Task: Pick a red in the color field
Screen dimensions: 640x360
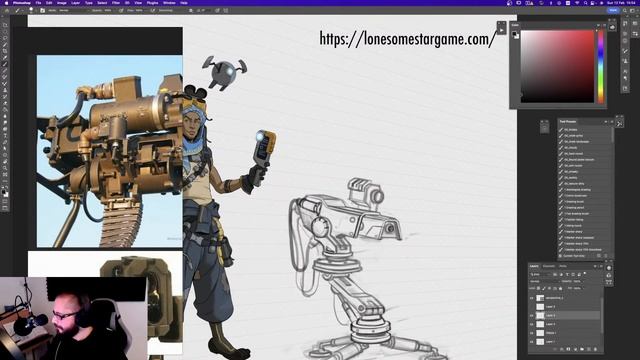Action: point(558,66)
